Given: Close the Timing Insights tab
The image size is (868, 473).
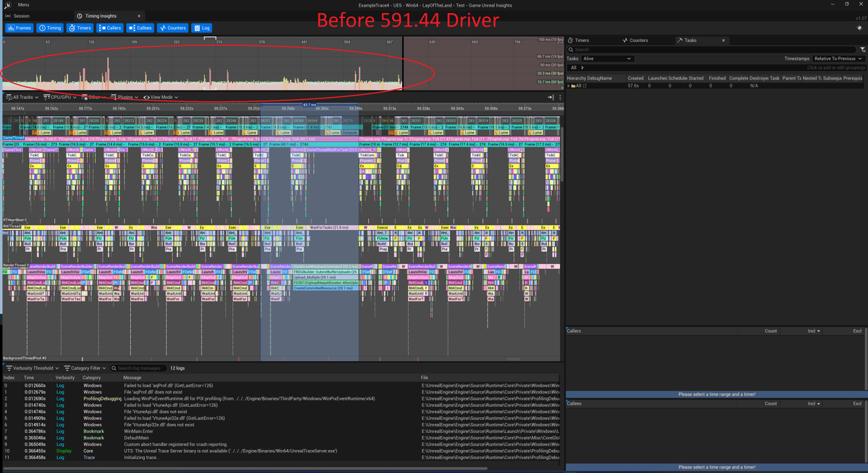Looking at the screenshot, I should coord(139,16).
